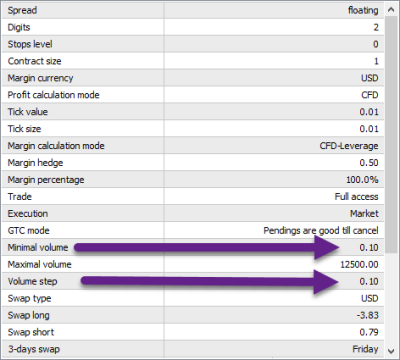Viewport: 400px width, 360px height.
Task: Select the Margin calculation mode row
Action: 193,146
